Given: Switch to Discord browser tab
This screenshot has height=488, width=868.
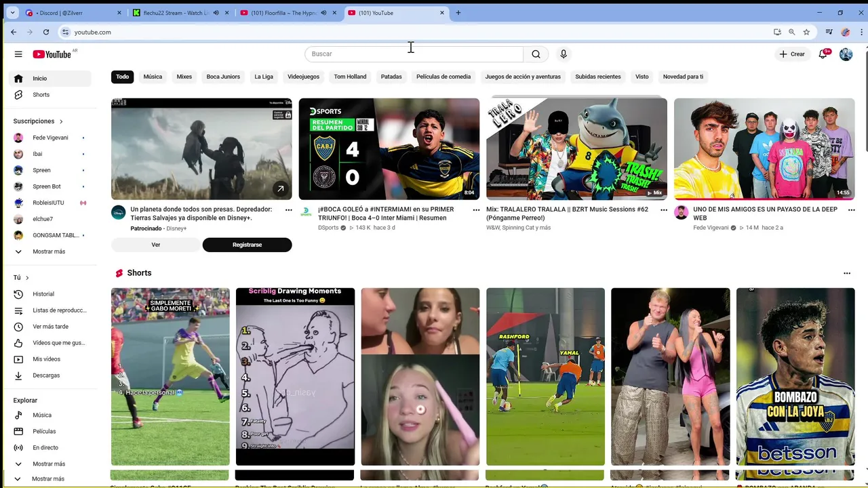Looking at the screenshot, I should (x=73, y=13).
